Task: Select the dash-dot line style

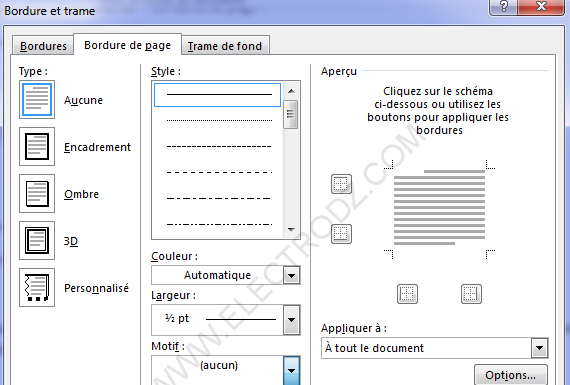Action: click(219, 198)
